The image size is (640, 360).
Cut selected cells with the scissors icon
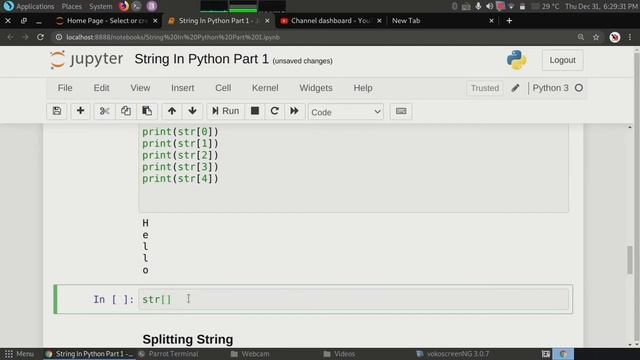coord(104,111)
